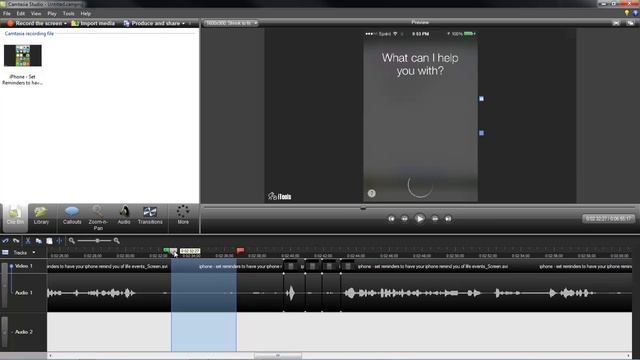640x360 pixels.
Task: Open the Zoom-n-Pan tool
Action: point(98,218)
